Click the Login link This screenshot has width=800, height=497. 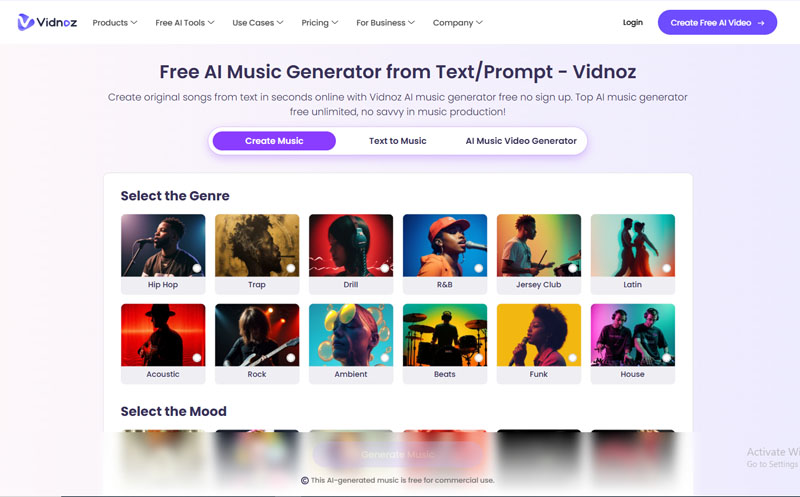633,22
